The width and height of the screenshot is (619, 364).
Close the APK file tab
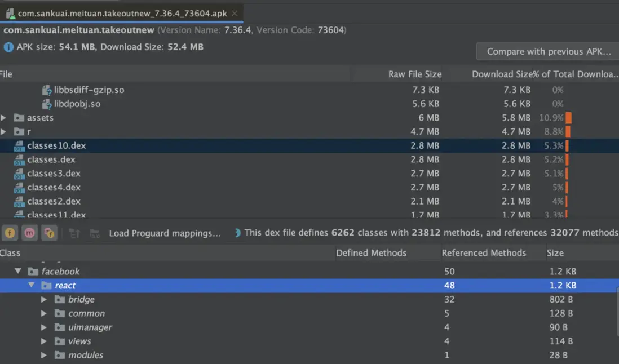tap(235, 13)
